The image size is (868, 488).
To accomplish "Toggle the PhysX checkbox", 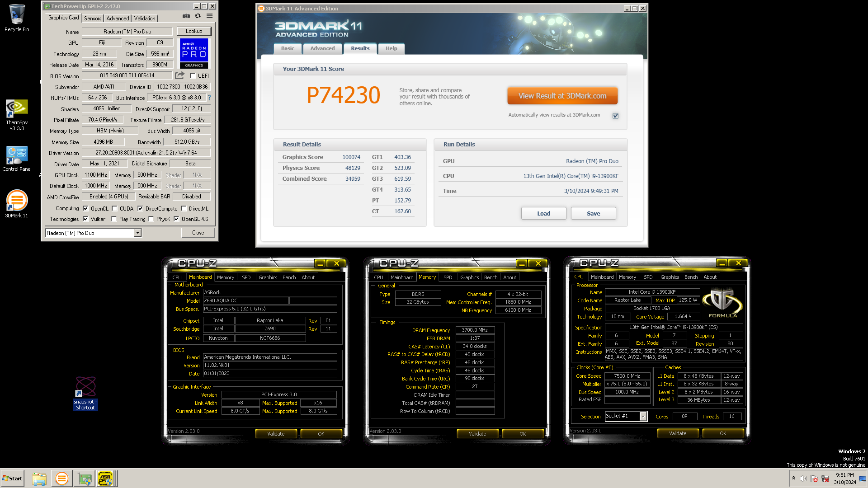I will tap(151, 219).
